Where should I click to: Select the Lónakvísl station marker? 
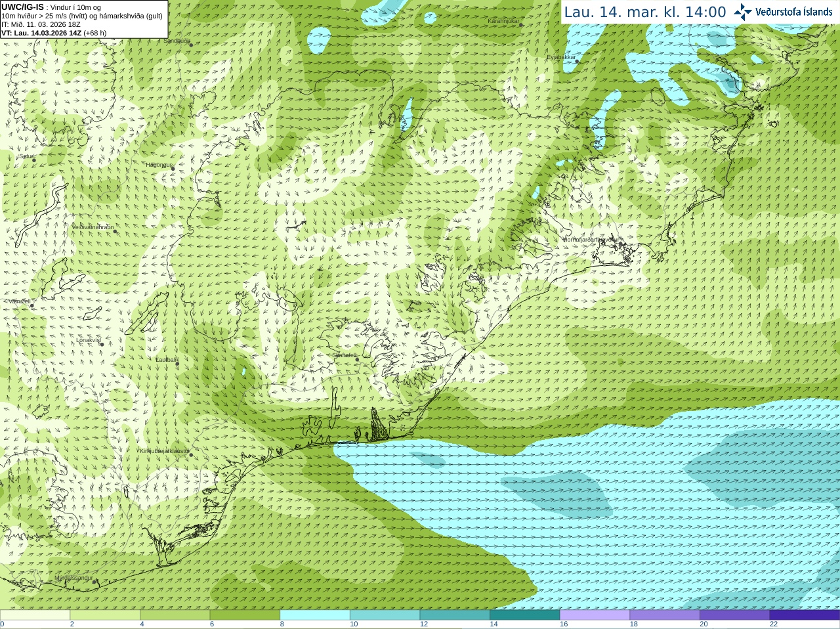102,344
